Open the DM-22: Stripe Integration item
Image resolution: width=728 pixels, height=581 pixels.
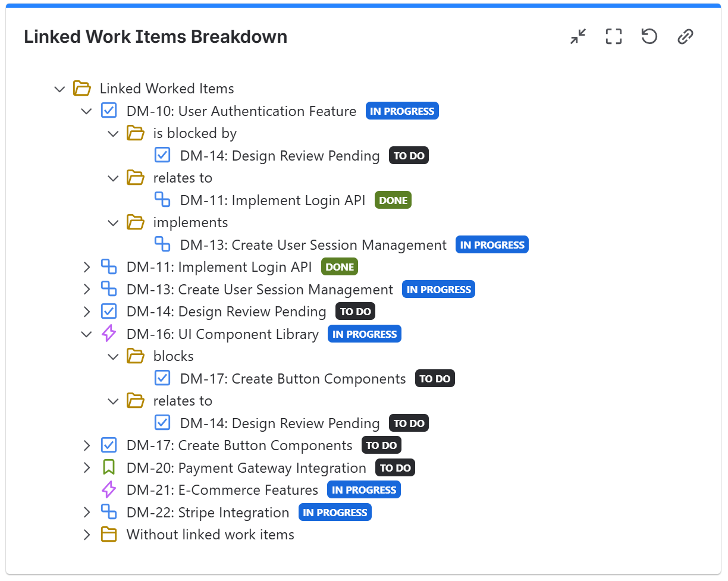(x=208, y=513)
